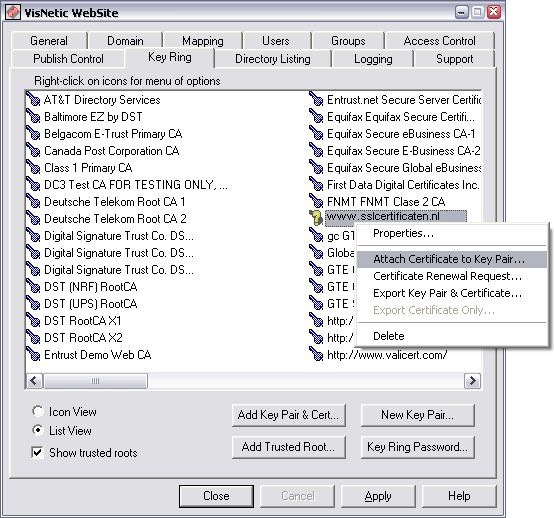Click the New Key Pair button
Viewport: 554px width, 518px height.
pos(417,415)
